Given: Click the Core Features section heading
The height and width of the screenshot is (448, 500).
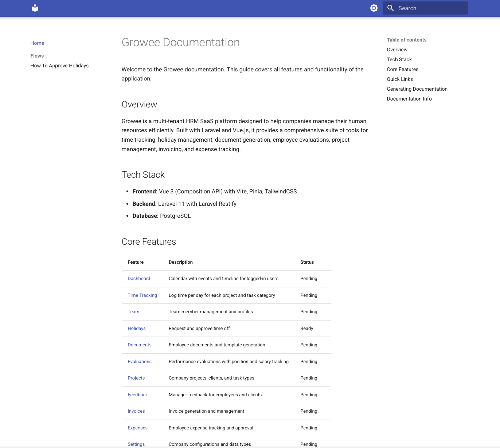Looking at the screenshot, I should pos(149,242).
